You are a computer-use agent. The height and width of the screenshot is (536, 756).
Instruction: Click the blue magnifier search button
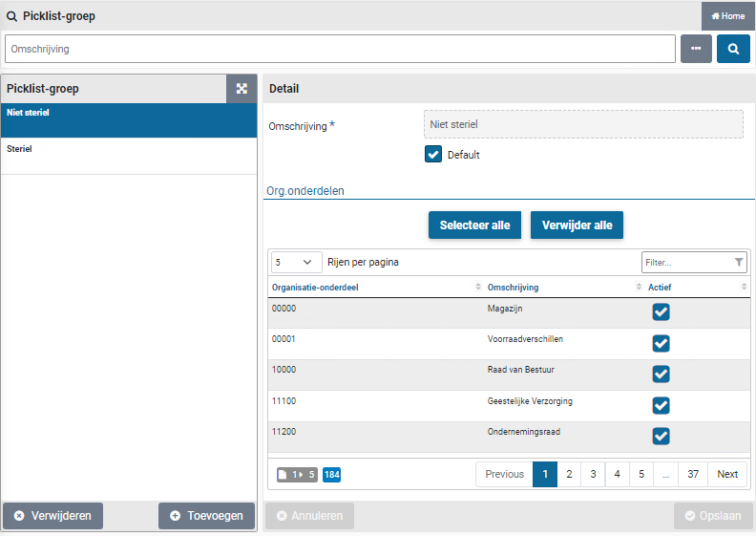(x=733, y=49)
